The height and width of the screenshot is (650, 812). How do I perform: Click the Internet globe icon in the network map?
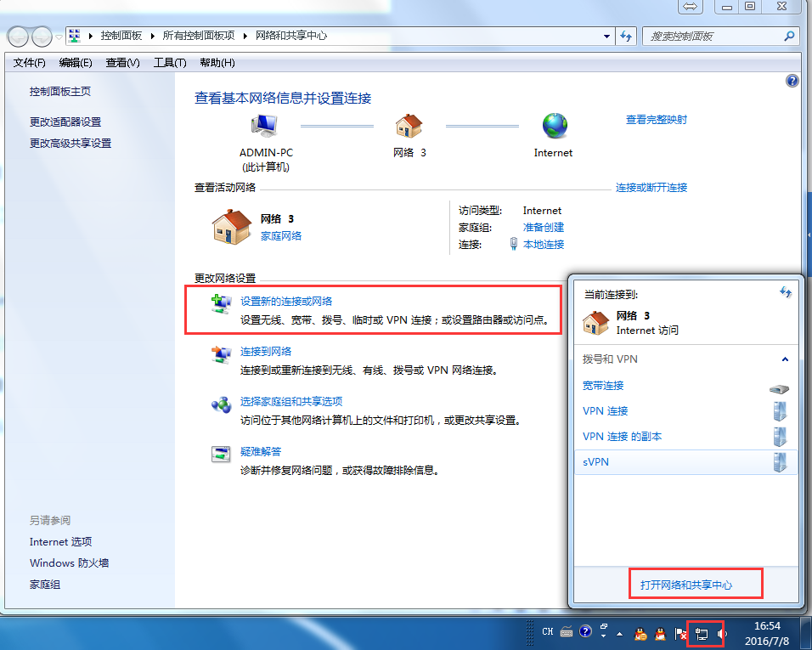554,127
